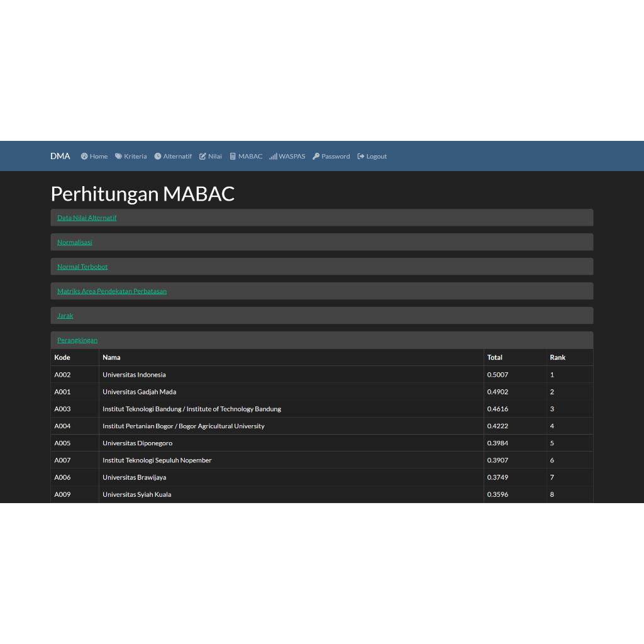Click total value 0.3984
This screenshot has height=644, width=644.
pos(497,443)
